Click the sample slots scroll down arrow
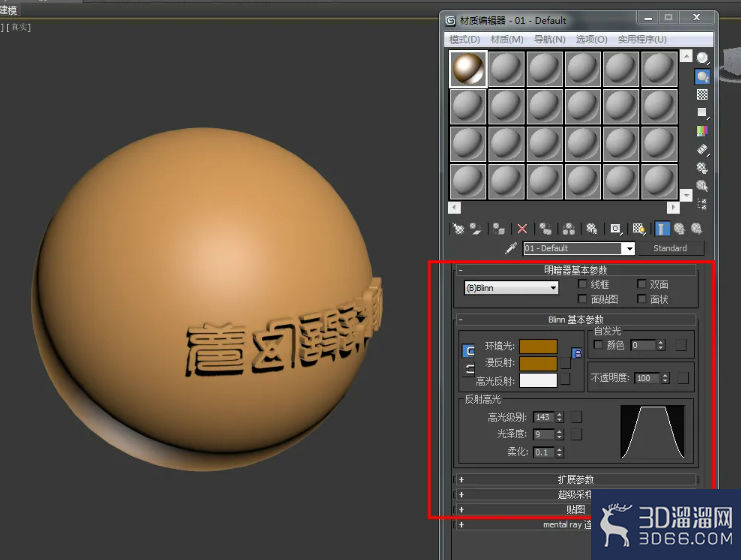 (x=686, y=194)
